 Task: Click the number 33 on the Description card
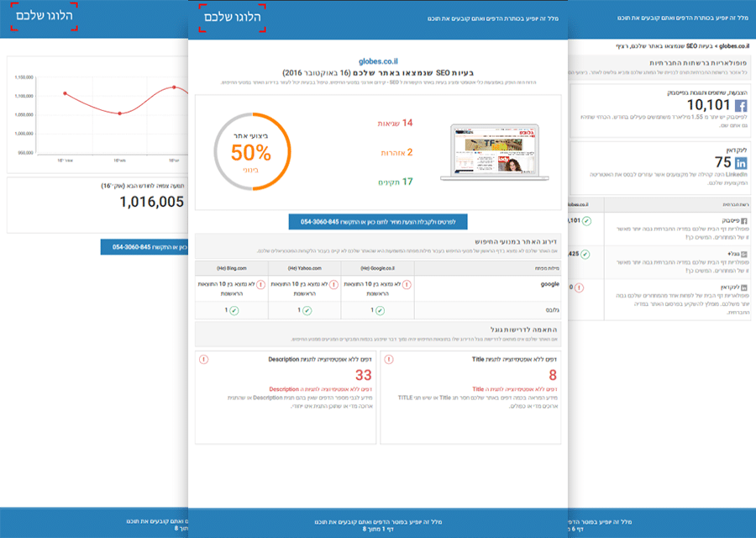click(x=364, y=375)
